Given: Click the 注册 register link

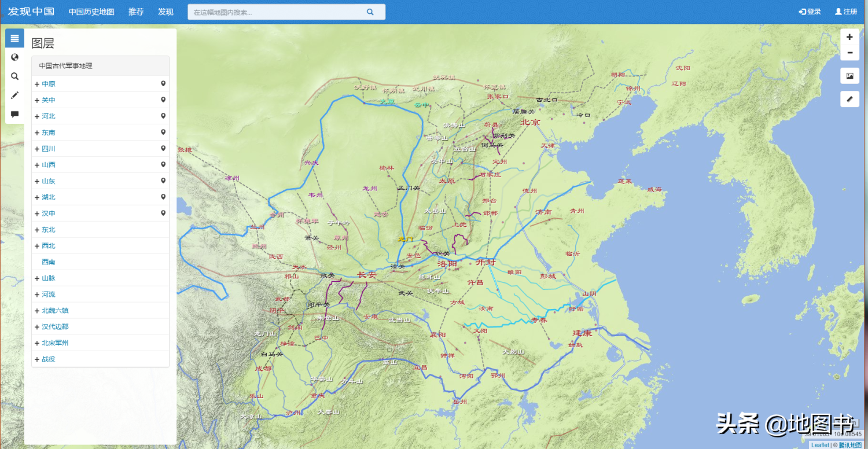Looking at the screenshot, I should pyautogui.click(x=846, y=12).
